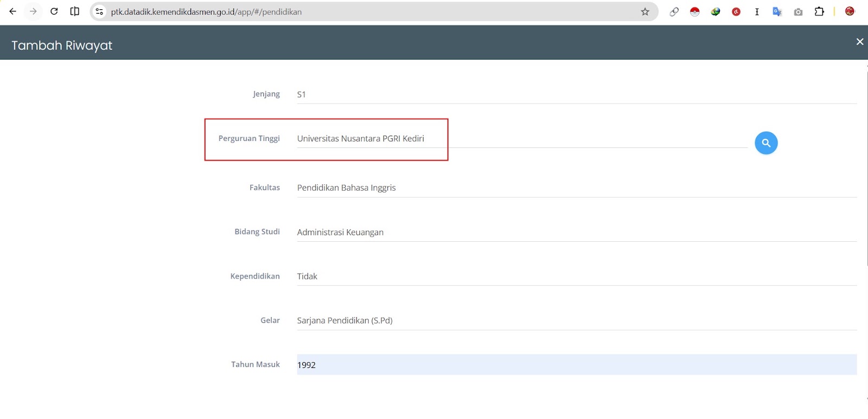Click the Perguruan Tinggi field
The image size is (868, 419).
click(522, 139)
